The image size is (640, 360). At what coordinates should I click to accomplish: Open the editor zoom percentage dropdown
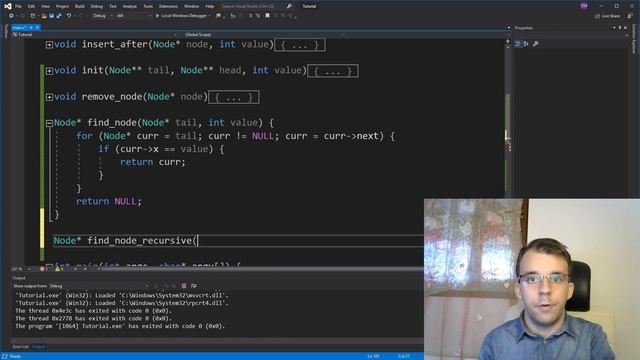[x=22, y=269]
